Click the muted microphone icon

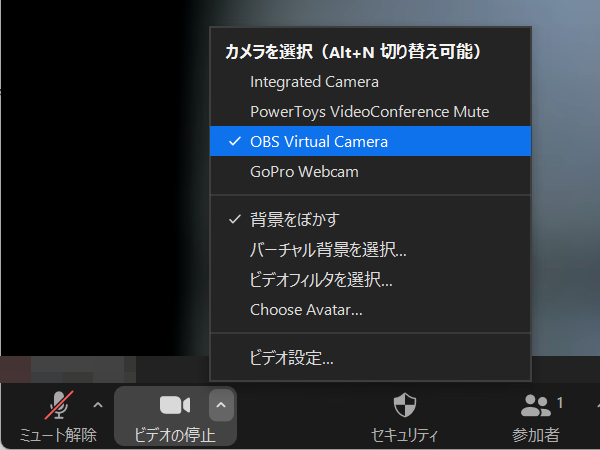coord(59,405)
